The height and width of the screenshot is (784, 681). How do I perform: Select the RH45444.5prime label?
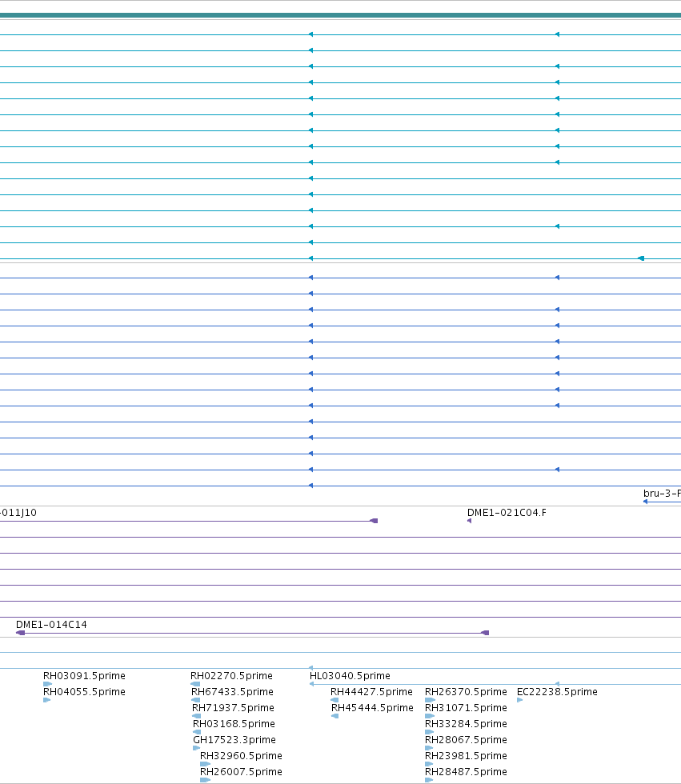pos(372,707)
